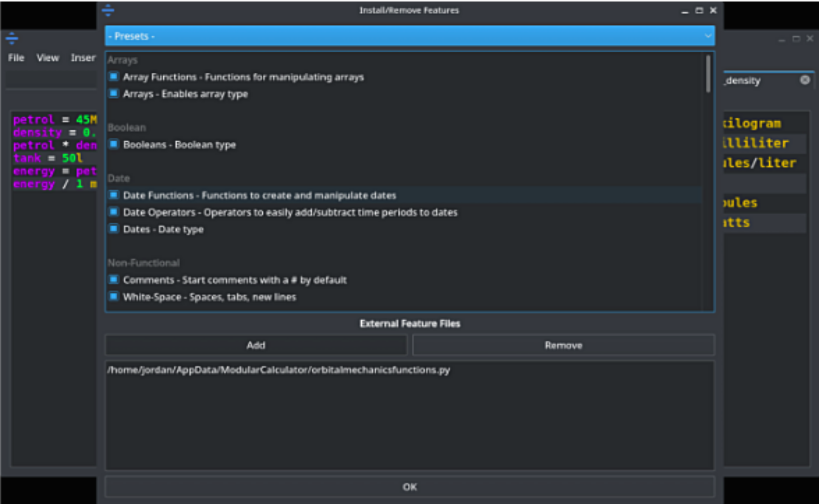Click the Arrays category header
The width and height of the screenshot is (819, 504).
pyautogui.click(x=122, y=60)
